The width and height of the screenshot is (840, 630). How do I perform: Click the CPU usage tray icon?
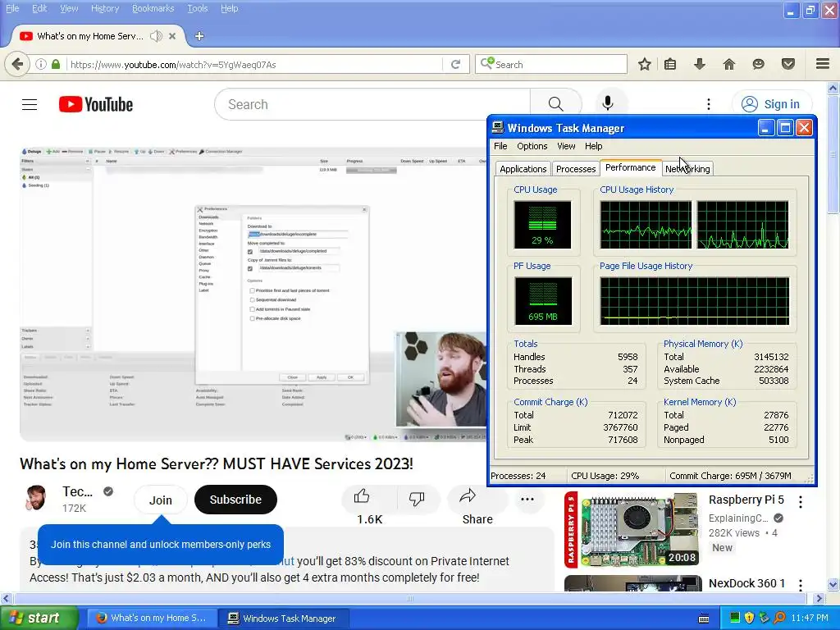[x=734, y=618]
